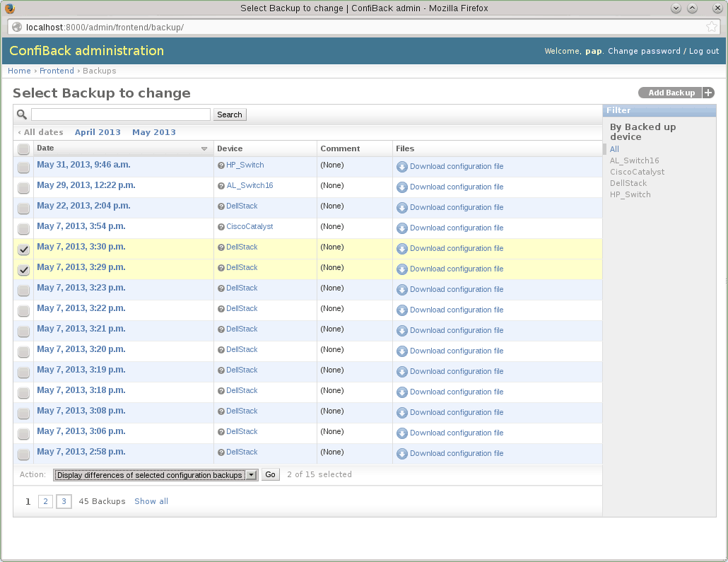728x562 pixels.
Task: Check the backup row dated May 22, 2013
Action: [23, 208]
